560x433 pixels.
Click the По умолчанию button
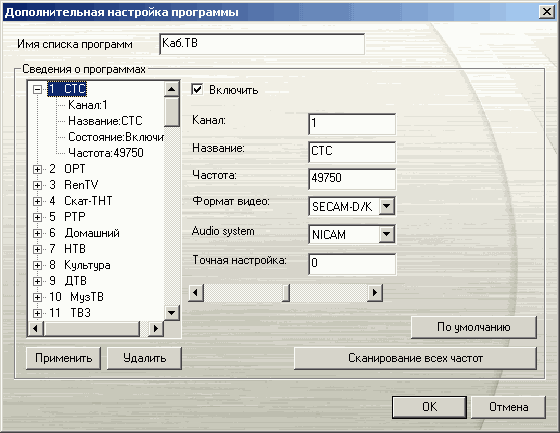[x=474, y=327]
